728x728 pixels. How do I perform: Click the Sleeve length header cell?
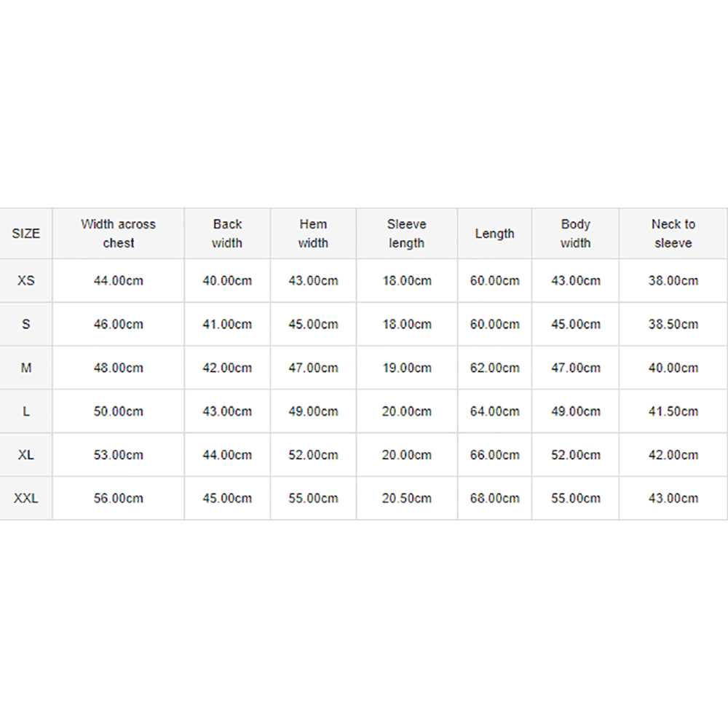407,234
